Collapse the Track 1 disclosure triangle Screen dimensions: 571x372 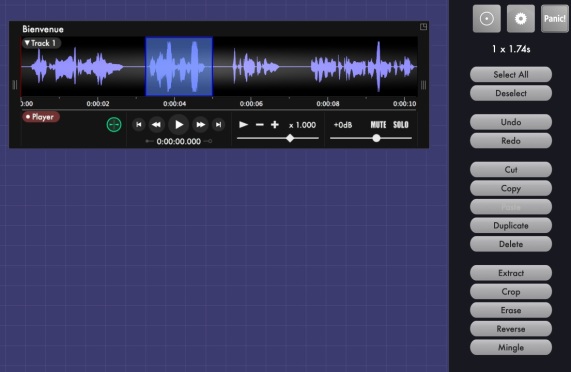pyautogui.click(x=27, y=43)
